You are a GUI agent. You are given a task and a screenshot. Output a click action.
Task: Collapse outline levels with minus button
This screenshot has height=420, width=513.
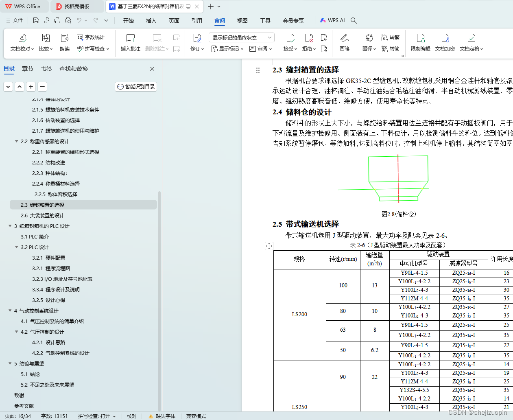coord(42,86)
